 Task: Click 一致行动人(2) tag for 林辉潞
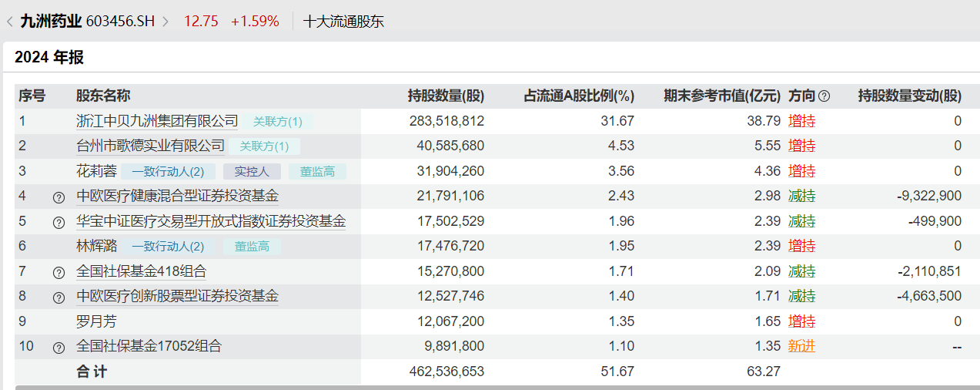point(168,247)
